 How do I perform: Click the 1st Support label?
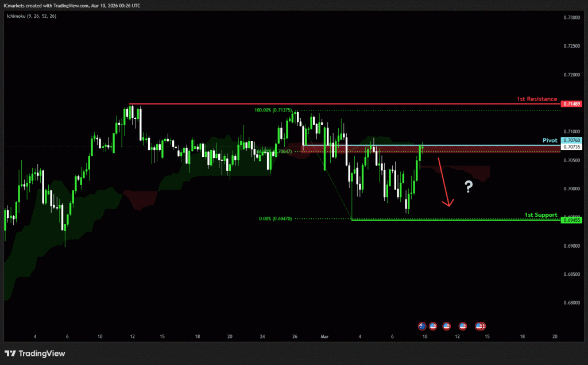click(x=540, y=215)
